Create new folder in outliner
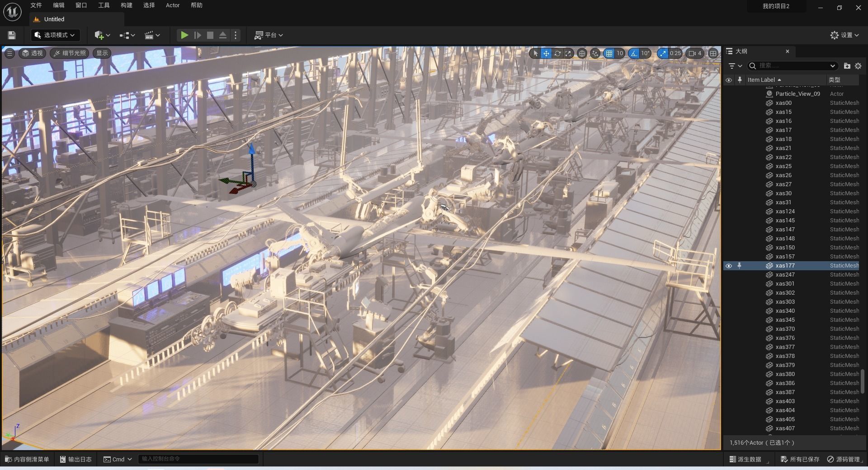 click(x=847, y=66)
